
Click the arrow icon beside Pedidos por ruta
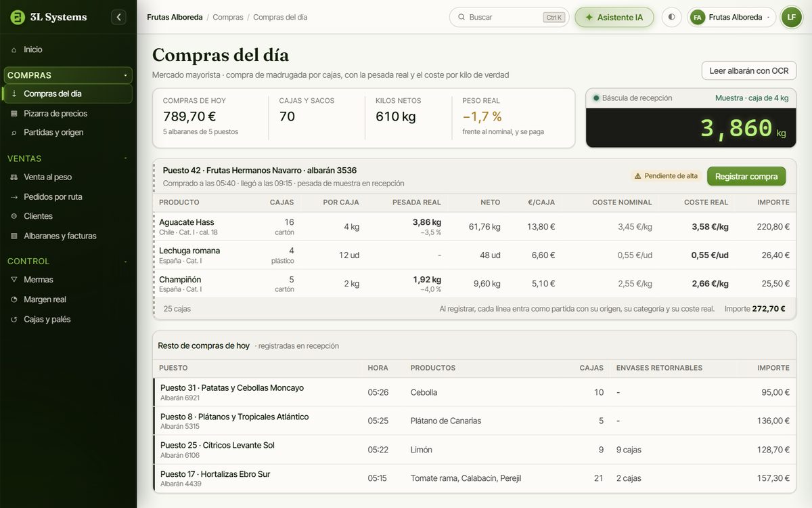coord(14,197)
